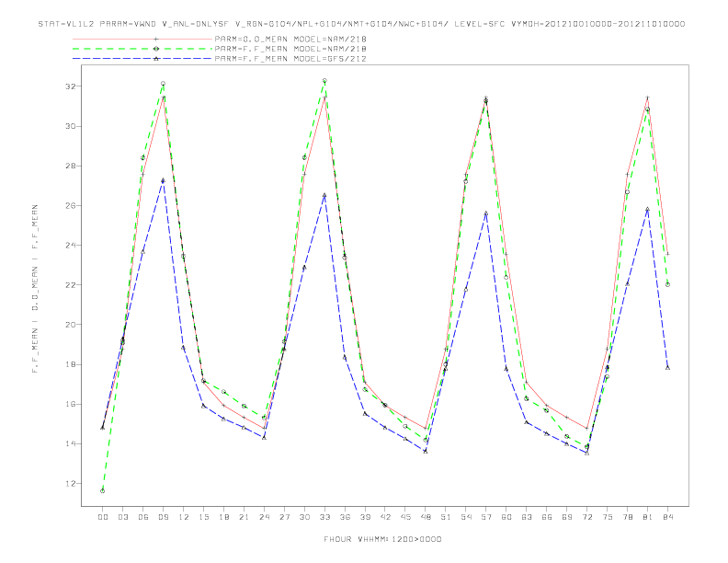This screenshot has height=563, width=728.
Task: Click the blue dashed line legend sample
Action: [142, 59]
